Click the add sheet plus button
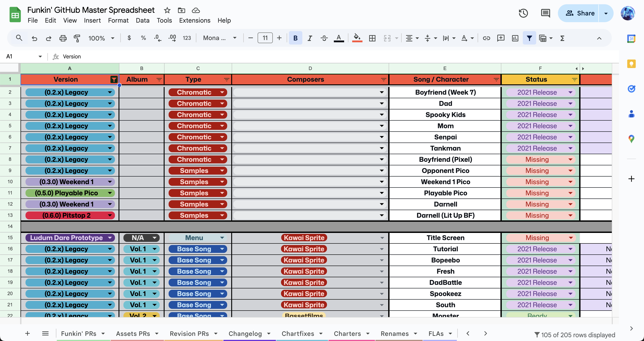Viewport: 644px width, 341px height. (x=28, y=333)
